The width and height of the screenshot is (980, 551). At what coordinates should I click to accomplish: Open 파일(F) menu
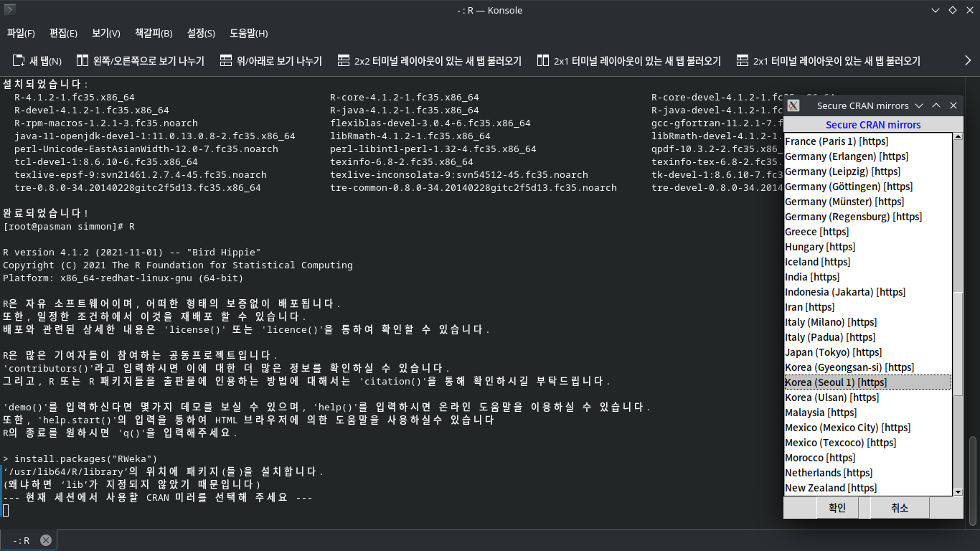click(x=21, y=33)
